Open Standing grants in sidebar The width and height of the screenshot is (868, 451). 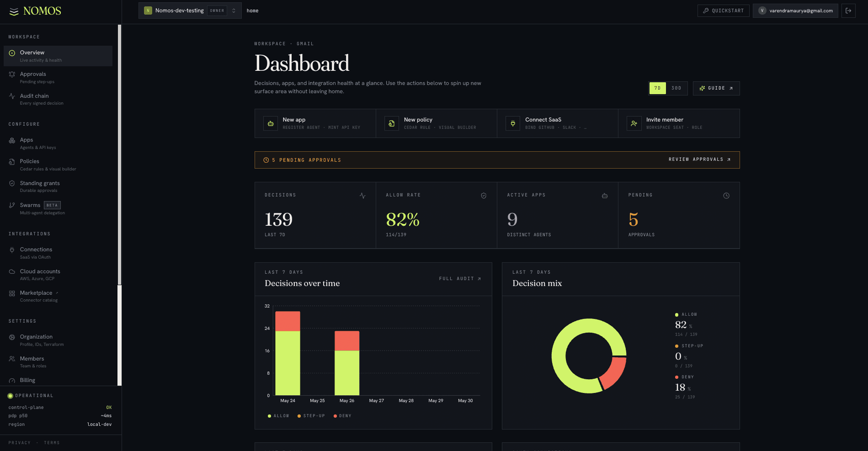58,186
